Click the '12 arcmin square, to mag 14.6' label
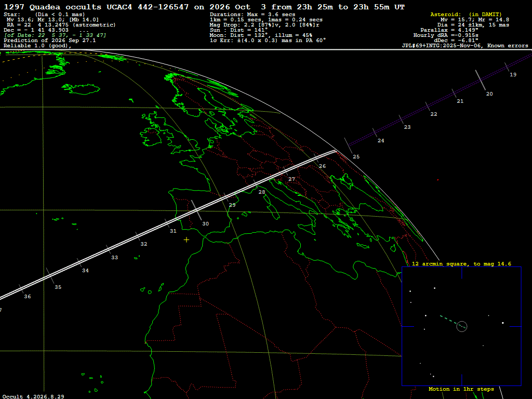Viewport: 532px width, 399px height. pos(461,263)
